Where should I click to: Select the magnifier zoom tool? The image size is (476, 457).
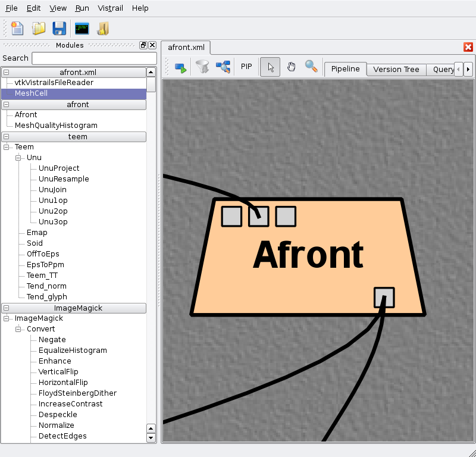pos(311,67)
